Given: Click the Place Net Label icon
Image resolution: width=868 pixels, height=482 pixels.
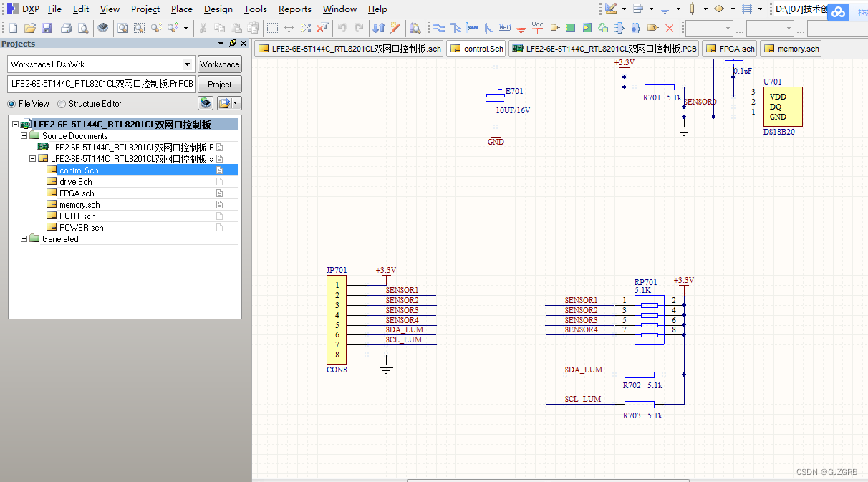Looking at the screenshot, I should click(x=503, y=27).
